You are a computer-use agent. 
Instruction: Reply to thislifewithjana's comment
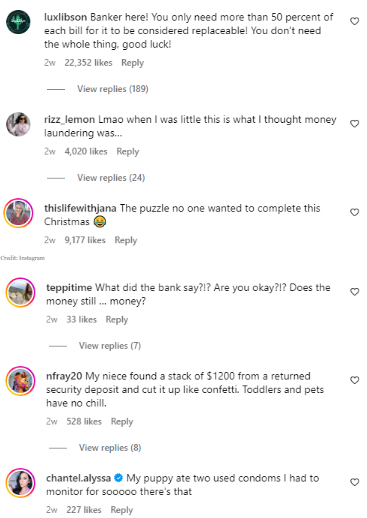126,240
